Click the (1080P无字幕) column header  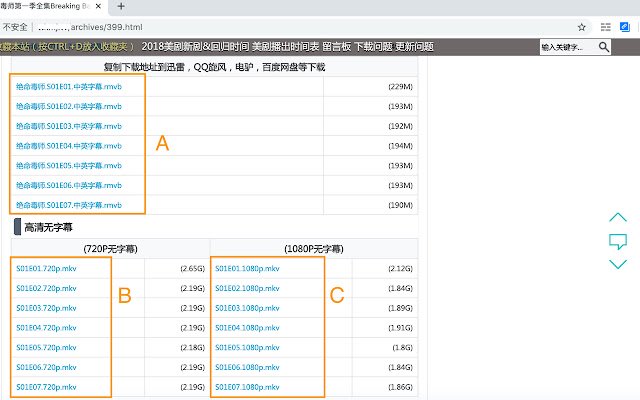314,249
